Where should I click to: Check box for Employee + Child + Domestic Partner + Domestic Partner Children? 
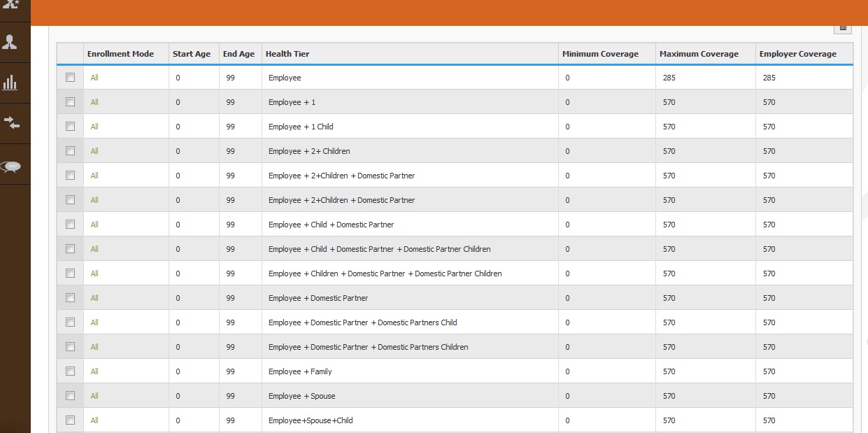coord(70,249)
